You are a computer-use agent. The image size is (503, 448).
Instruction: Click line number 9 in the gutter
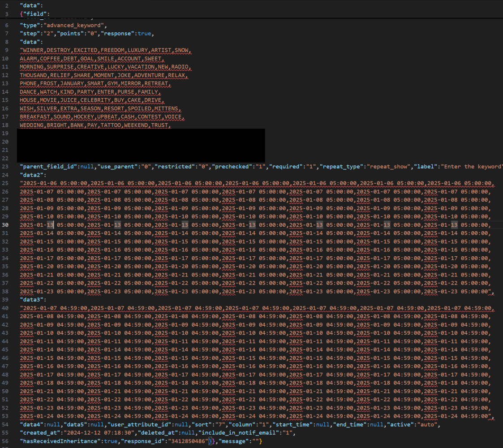[7, 50]
